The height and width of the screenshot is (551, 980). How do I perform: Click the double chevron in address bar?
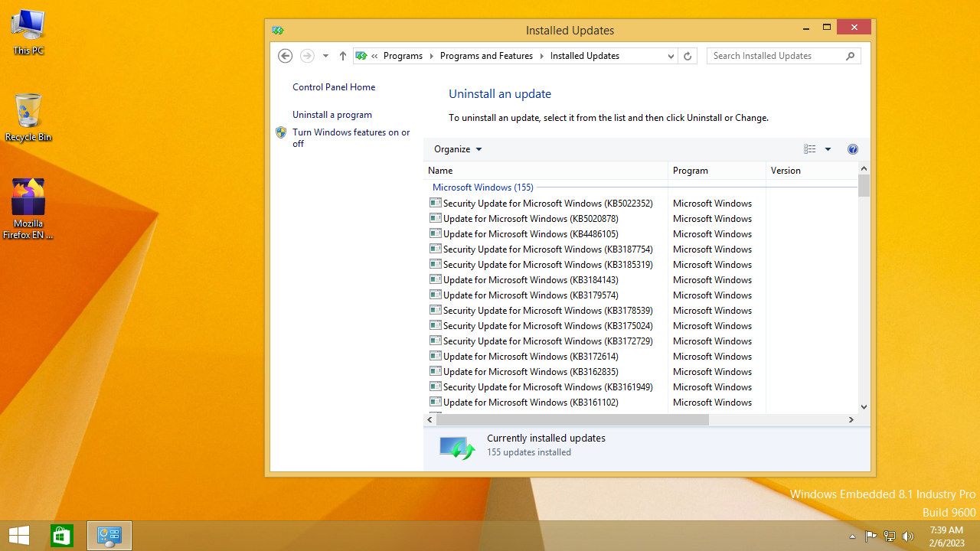point(374,56)
